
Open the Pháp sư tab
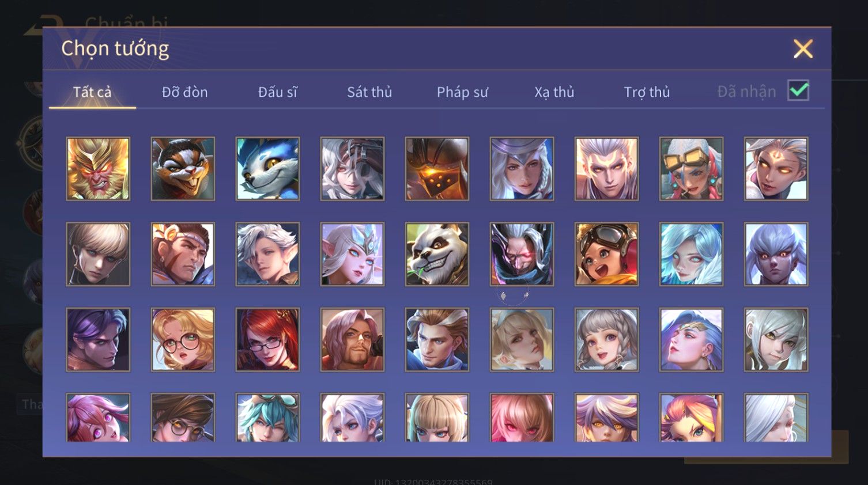pyautogui.click(x=462, y=92)
